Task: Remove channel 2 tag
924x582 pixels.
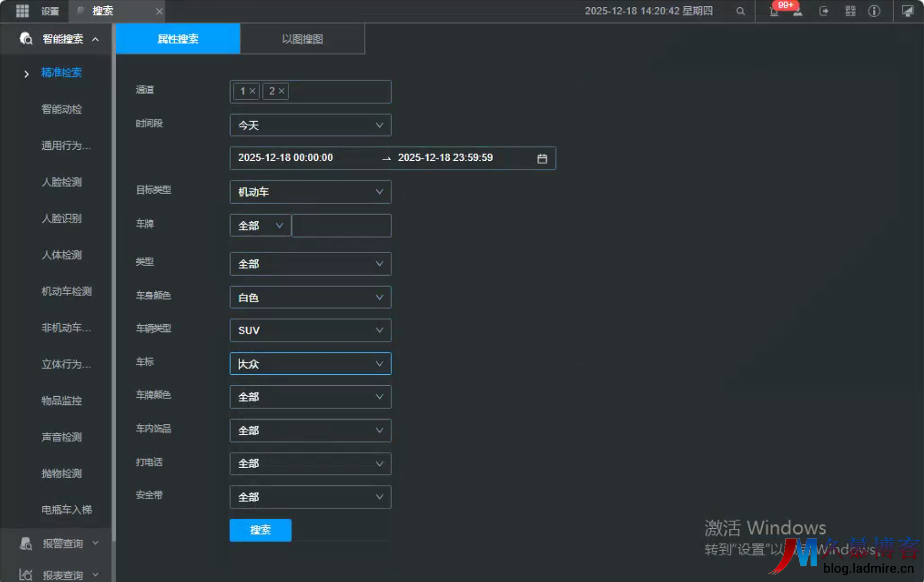Action: click(x=282, y=91)
